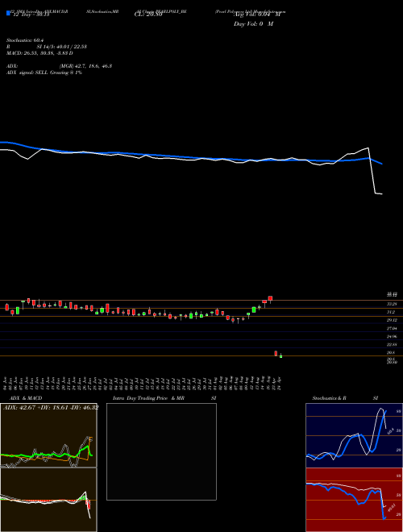Click the sharp drop in the white price line
This screenshot has height=532, width=403.
[x=372, y=171]
